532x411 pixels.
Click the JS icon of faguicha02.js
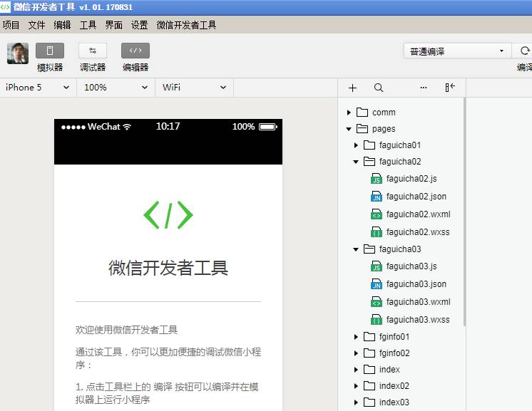[377, 179]
